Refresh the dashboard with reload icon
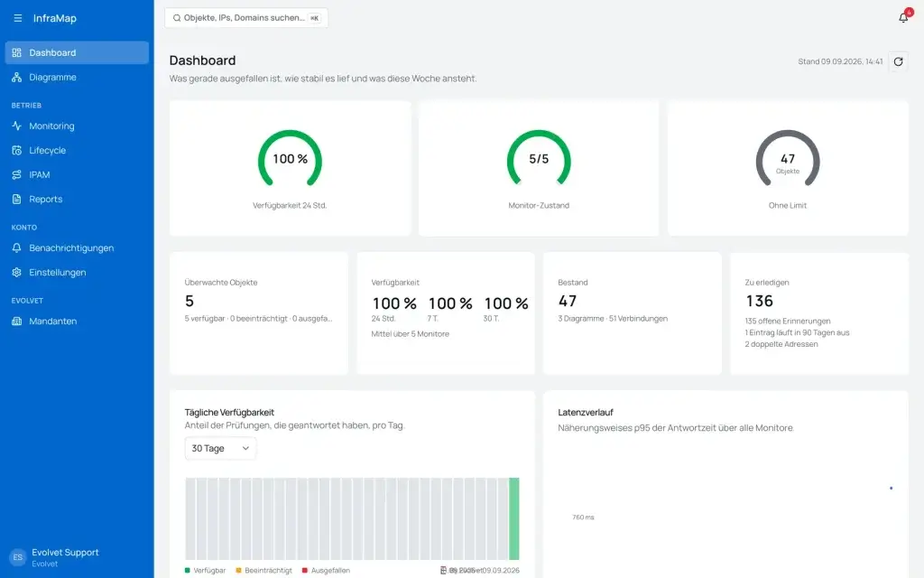 pos(898,61)
